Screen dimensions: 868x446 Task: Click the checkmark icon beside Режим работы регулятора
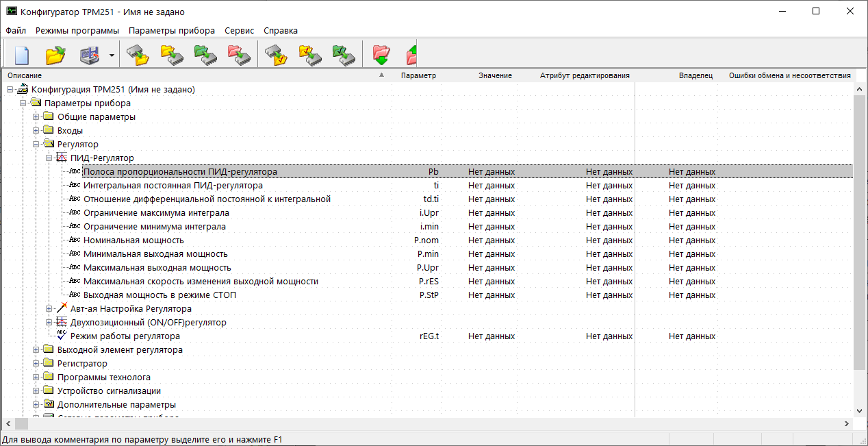pyautogui.click(x=61, y=336)
